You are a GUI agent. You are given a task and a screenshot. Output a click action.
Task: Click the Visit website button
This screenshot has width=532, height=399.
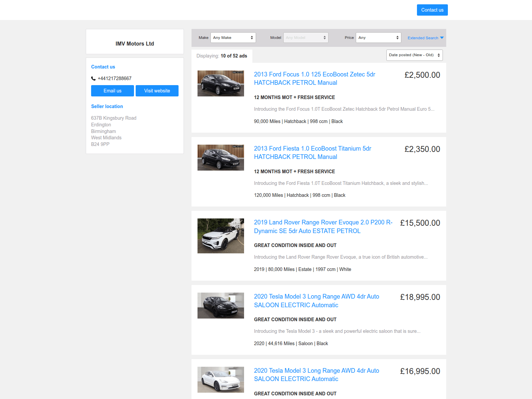(x=157, y=91)
